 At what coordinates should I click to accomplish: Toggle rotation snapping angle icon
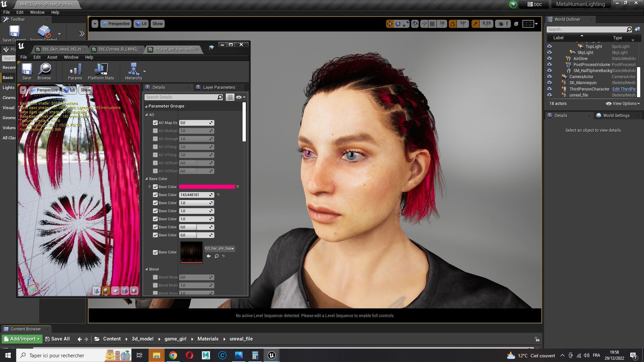click(453, 24)
